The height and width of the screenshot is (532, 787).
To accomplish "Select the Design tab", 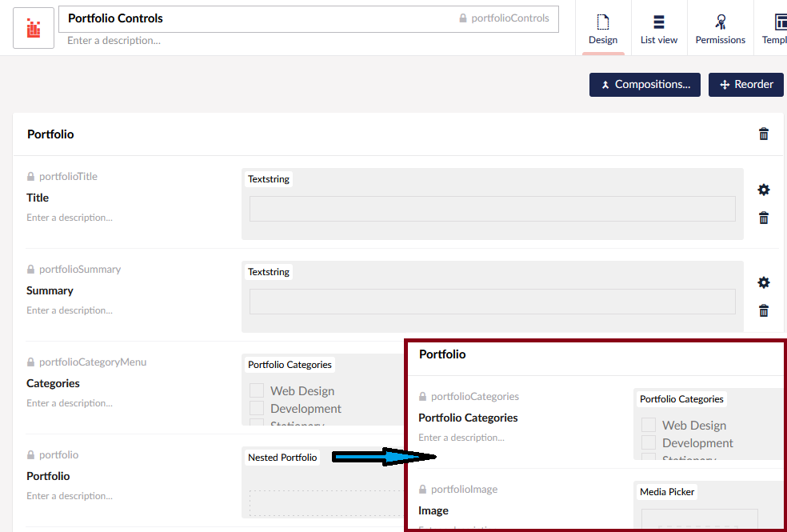I will pyautogui.click(x=603, y=28).
